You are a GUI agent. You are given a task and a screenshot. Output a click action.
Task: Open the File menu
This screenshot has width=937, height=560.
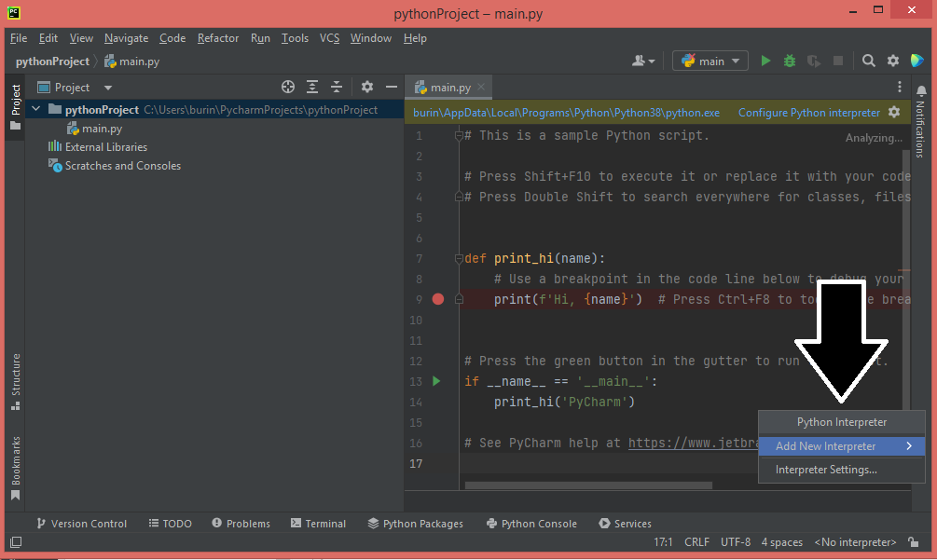(x=19, y=38)
